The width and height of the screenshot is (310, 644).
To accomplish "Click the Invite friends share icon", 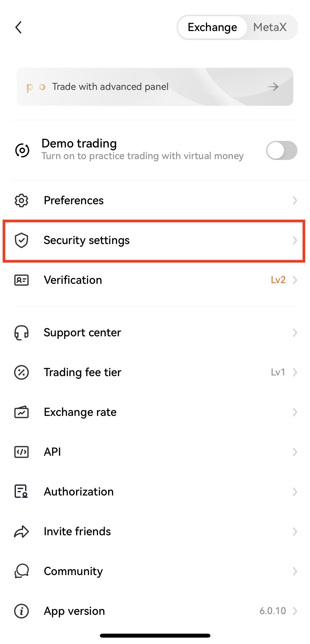I will coord(21,532).
